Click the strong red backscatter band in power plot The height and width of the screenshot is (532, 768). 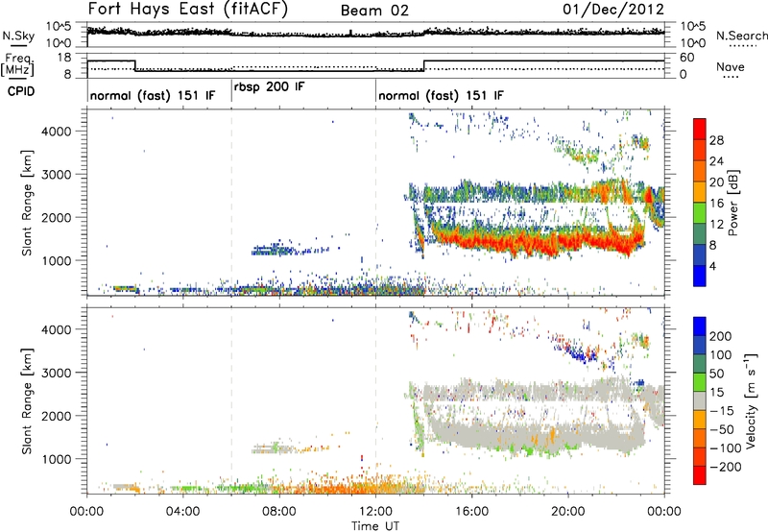pos(539,242)
